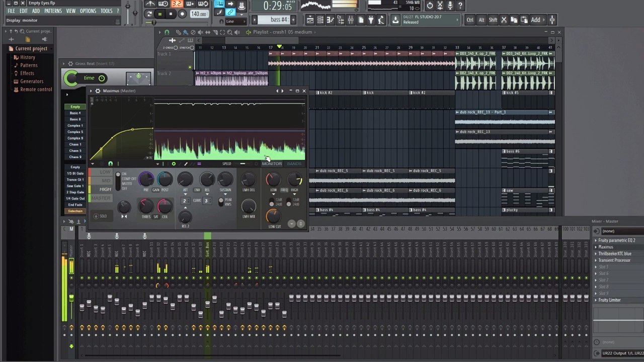
Task: Click the Ctrl modifier button
Action: tap(470, 20)
